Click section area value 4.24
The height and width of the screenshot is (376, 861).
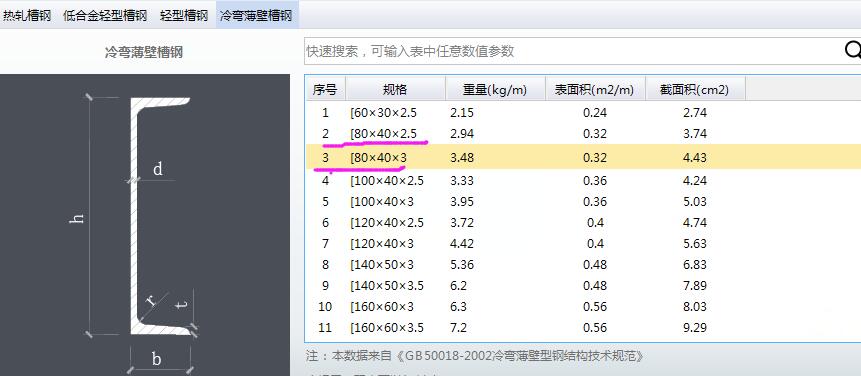click(695, 181)
